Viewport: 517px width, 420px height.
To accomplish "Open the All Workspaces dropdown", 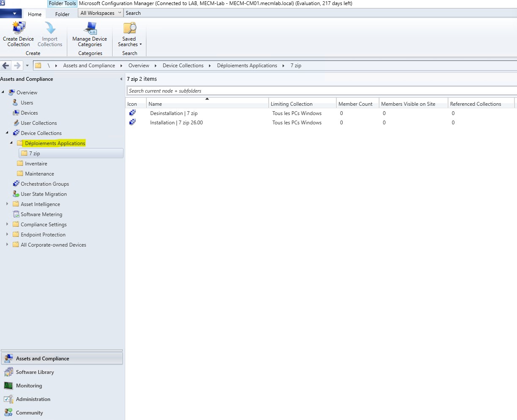I will pyautogui.click(x=101, y=13).
